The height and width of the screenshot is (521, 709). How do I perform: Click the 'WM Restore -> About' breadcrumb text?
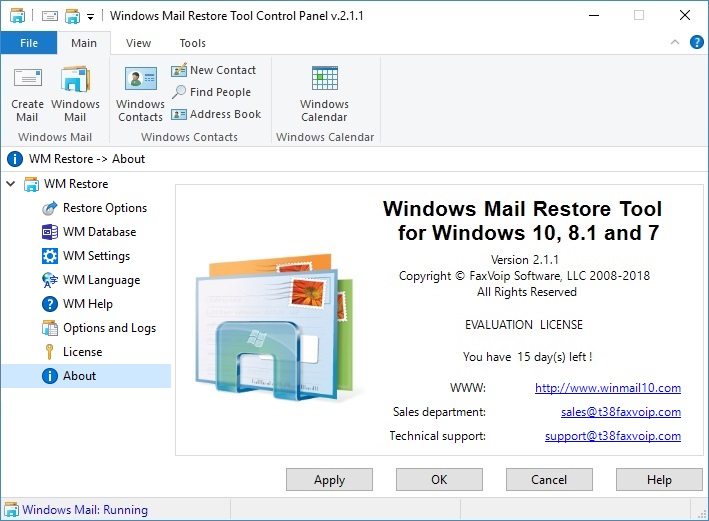87,159
